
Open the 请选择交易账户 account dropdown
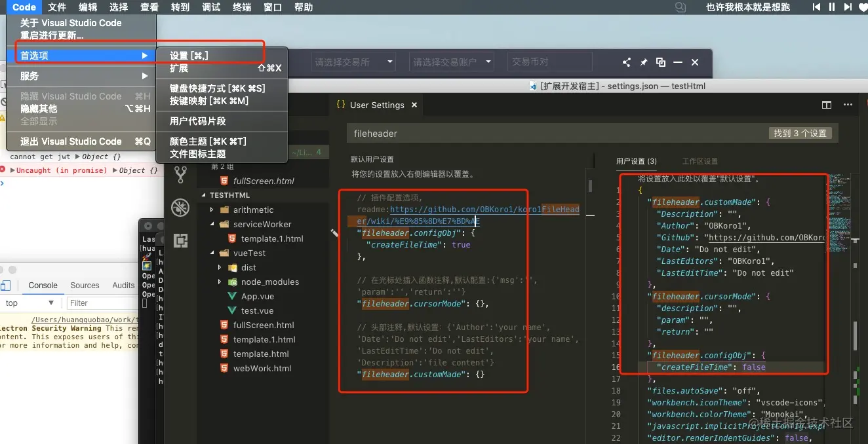point(452,62)
